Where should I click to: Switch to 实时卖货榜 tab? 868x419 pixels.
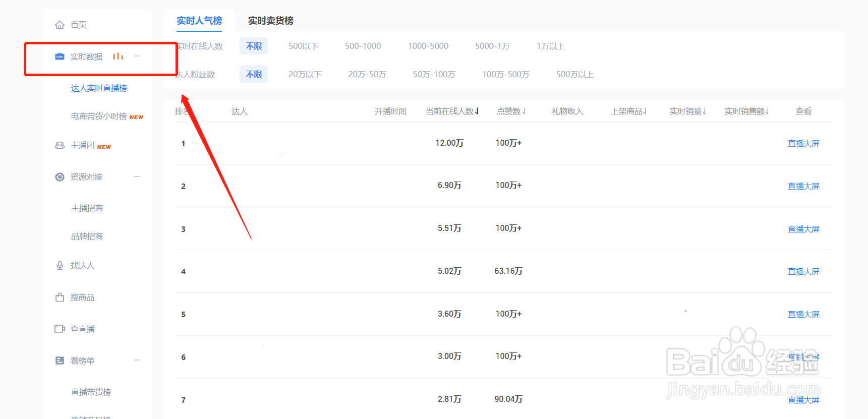pos(271,21)
